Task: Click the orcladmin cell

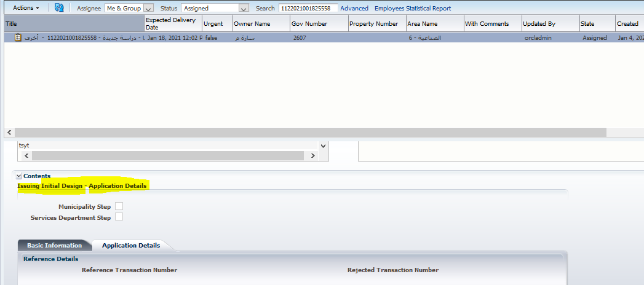Action: coord(537,37)
